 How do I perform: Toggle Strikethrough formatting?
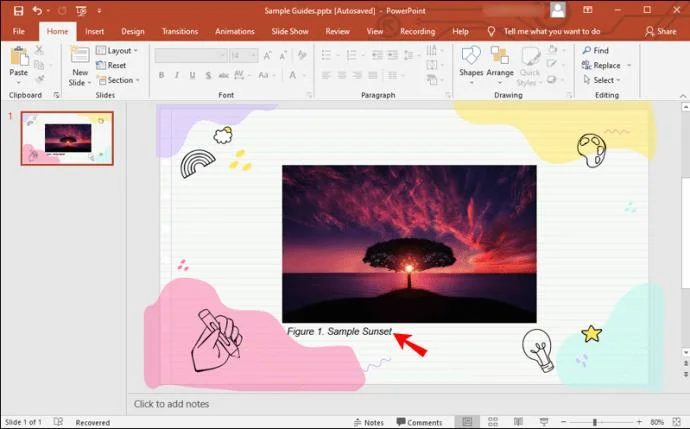224,75
